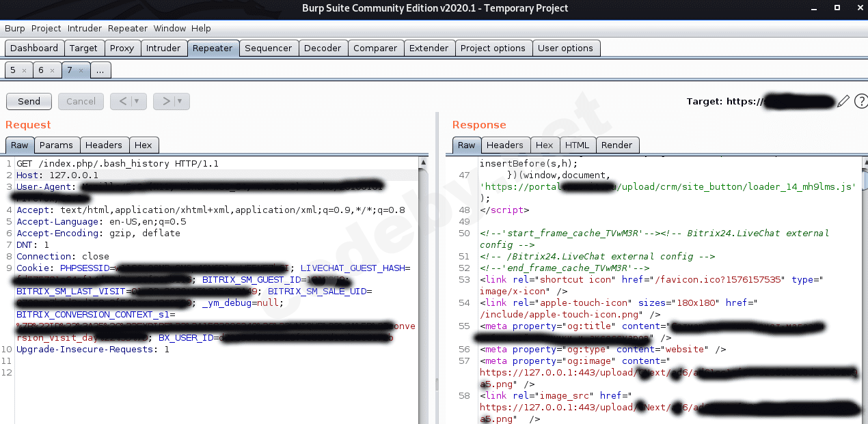Switch response view to Render

616,145
